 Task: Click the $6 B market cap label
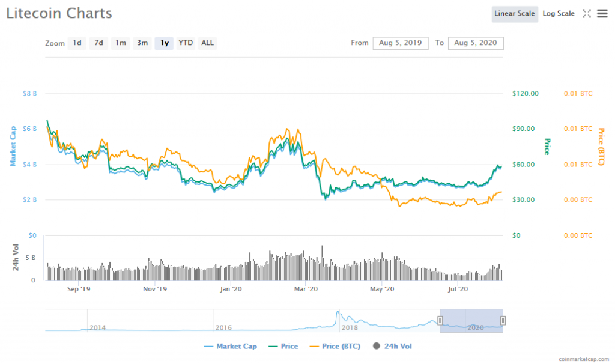tap(30, 129)
